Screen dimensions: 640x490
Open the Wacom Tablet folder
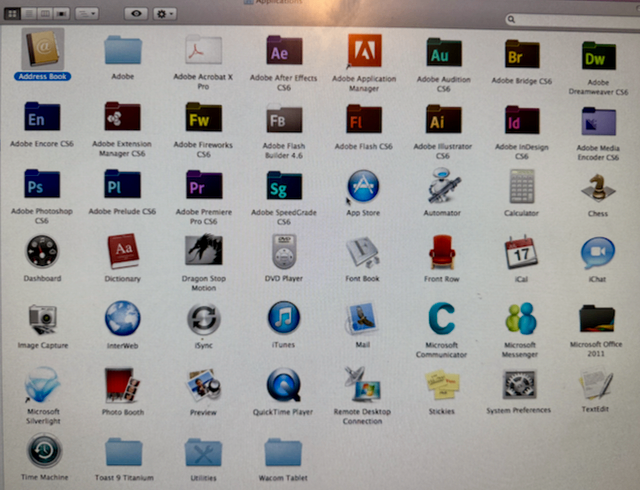tap(283, 452)
